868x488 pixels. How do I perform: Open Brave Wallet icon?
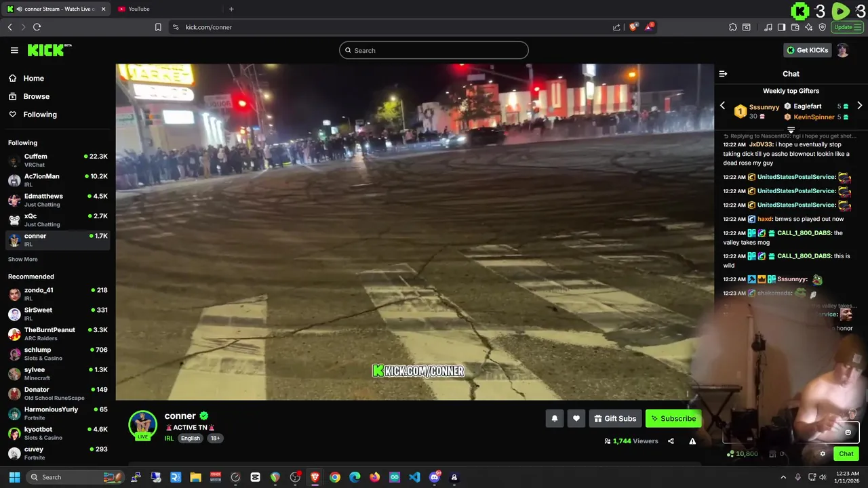point(795,27)
